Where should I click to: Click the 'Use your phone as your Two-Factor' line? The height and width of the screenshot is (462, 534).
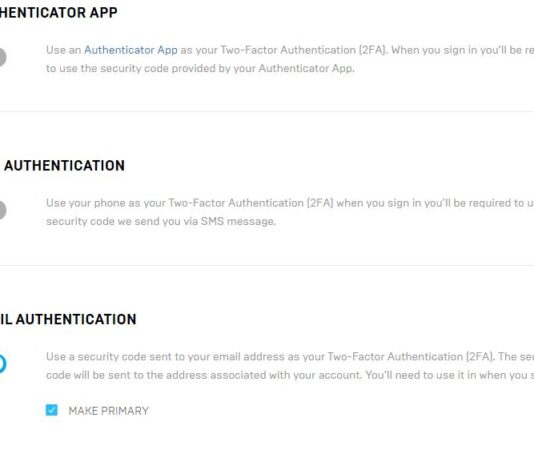(290, 203)
